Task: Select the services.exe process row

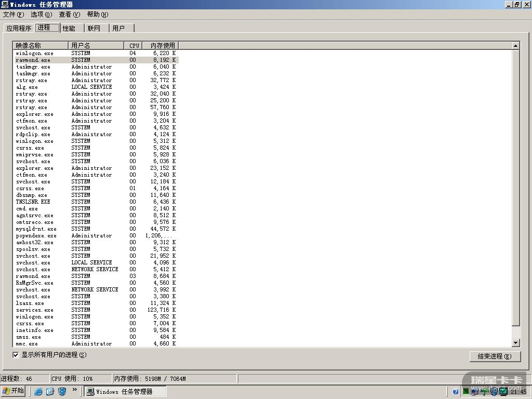Action: [x=96, y=310]
